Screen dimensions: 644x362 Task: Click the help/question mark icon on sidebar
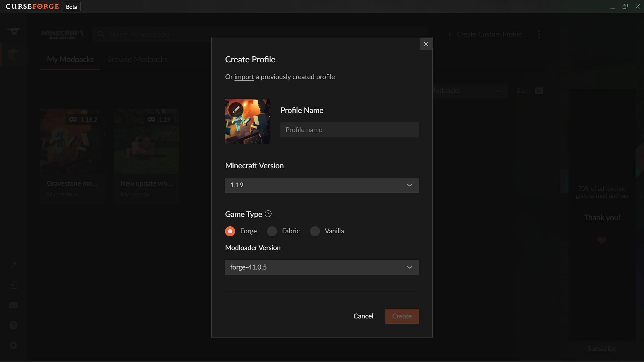(x=13, y=326)
